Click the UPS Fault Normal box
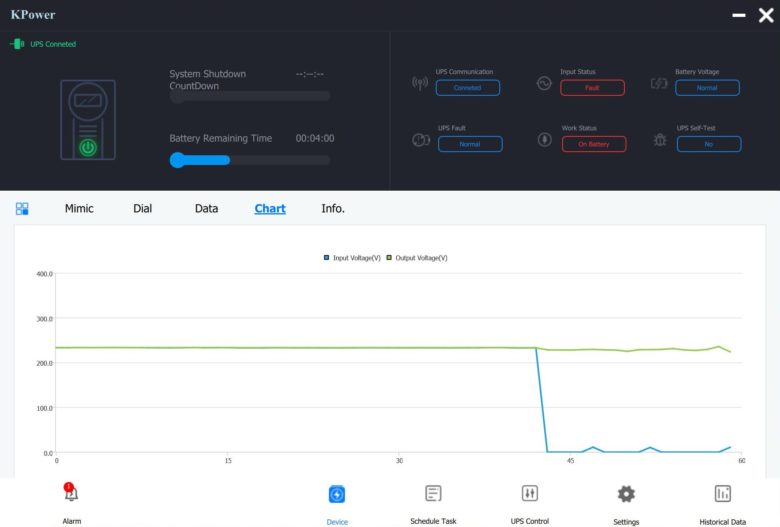780x527 pixels. coord(470,144)
